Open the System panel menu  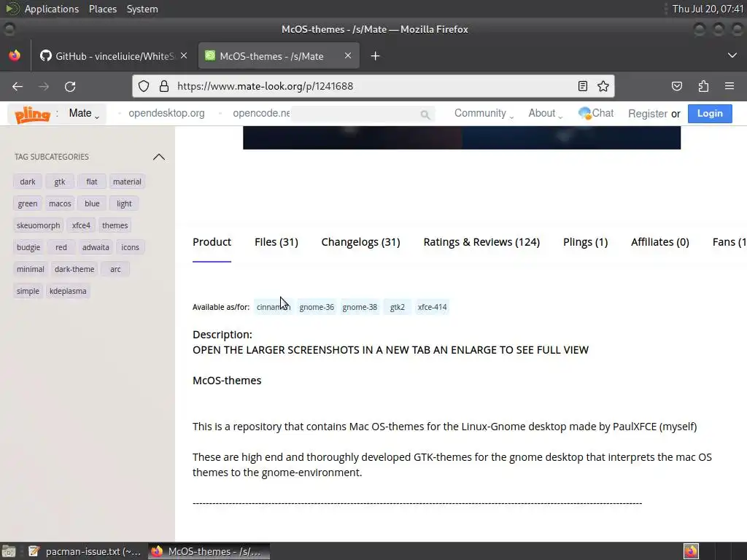pyautogui.click(x=142, y=9)
